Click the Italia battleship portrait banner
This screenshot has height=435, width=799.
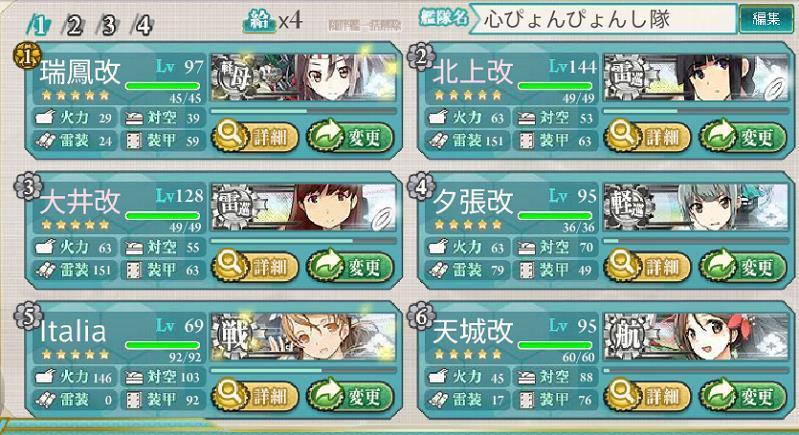[303, 337]
